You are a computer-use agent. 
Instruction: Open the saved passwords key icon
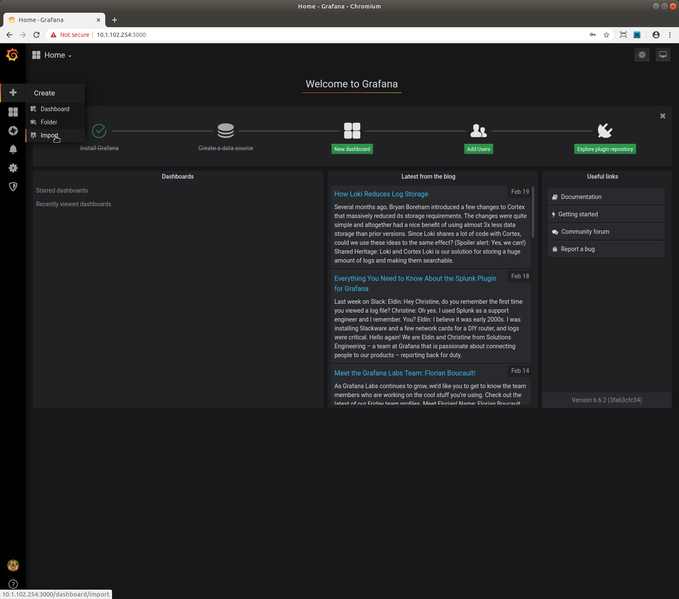point(593,35)
